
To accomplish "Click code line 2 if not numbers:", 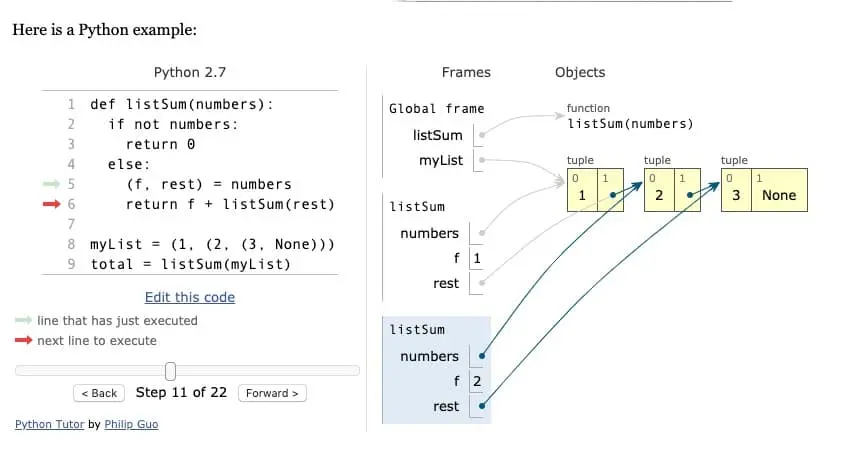I will (x=173, y=124).
